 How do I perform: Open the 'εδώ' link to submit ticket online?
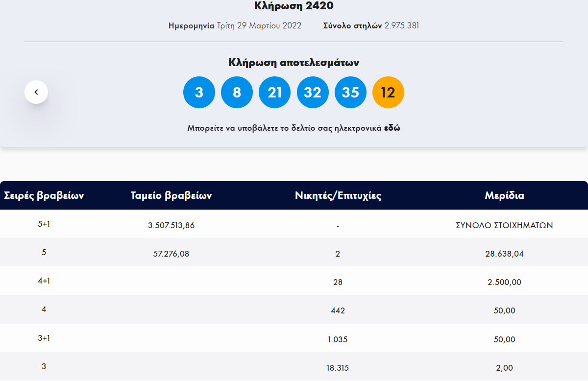coord(392,128)
